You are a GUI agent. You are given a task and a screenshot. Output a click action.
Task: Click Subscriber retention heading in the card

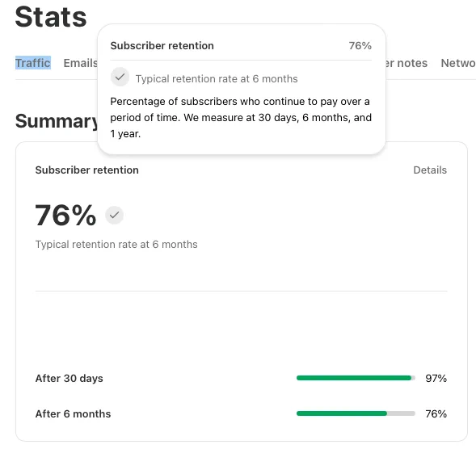point(86,170)
